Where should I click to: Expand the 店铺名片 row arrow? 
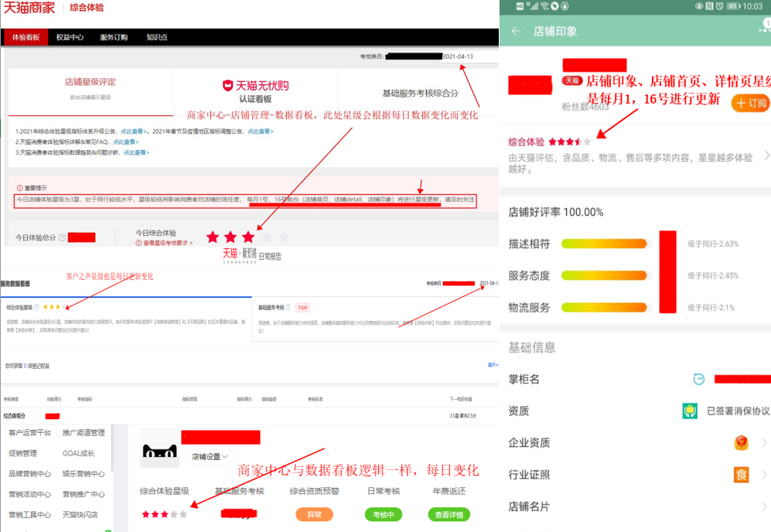tap(764, 506)
